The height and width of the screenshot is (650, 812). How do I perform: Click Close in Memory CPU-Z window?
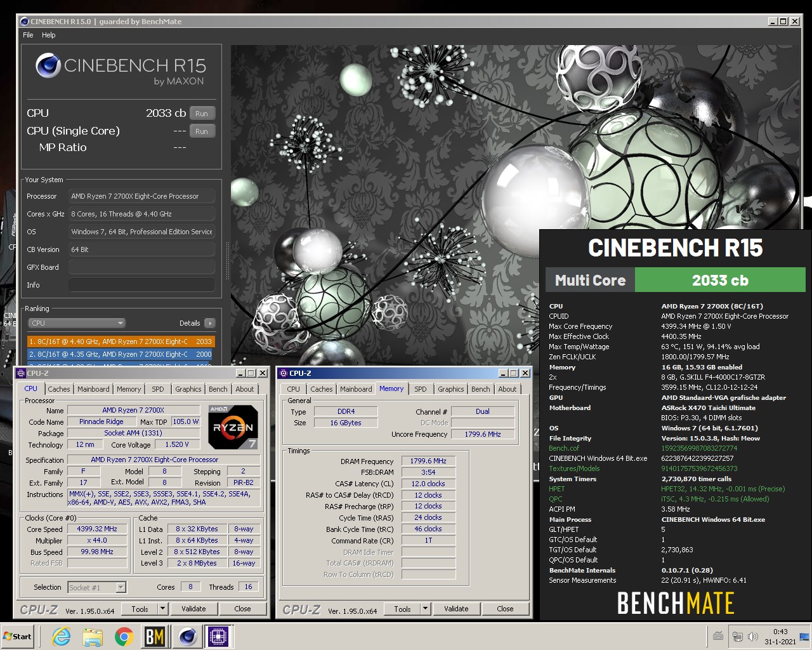click(x=505, y=609)
